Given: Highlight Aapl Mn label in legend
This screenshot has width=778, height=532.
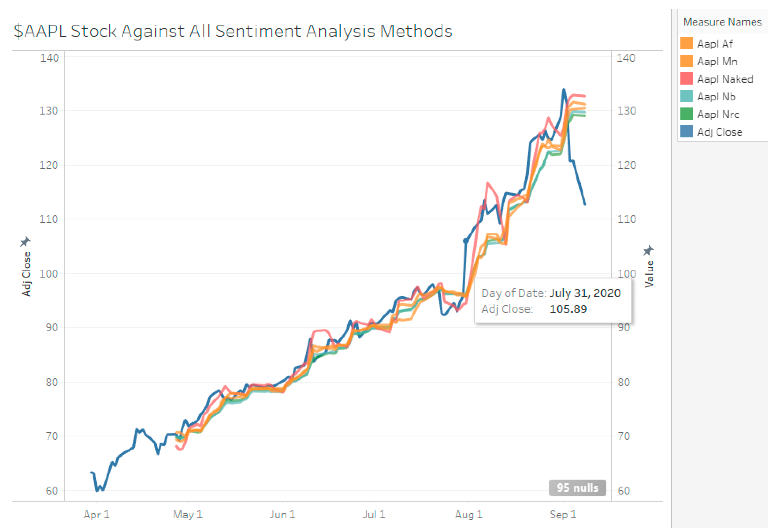Looking at the screenshot, I should point(717,62).
